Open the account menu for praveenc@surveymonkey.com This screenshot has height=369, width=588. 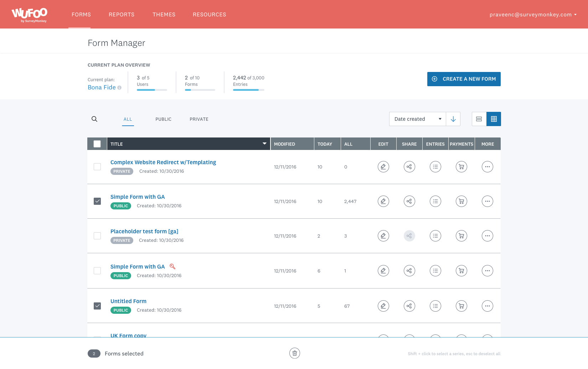[x=533, y=15]
